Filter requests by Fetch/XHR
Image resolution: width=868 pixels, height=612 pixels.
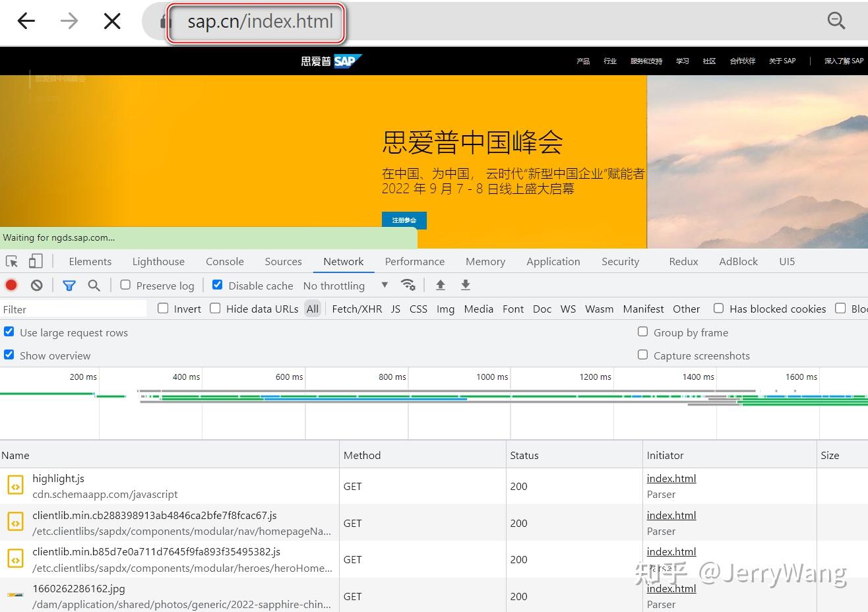tap(357, 309)
